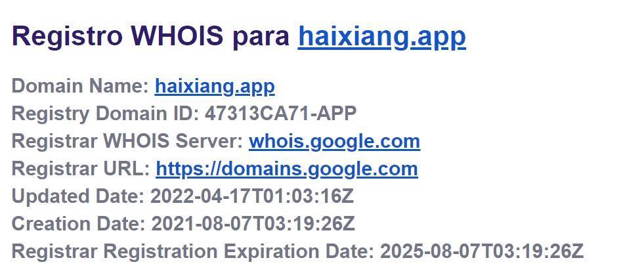Click the "Domain Name:" label
644x279 pixels.
(80, 86)
